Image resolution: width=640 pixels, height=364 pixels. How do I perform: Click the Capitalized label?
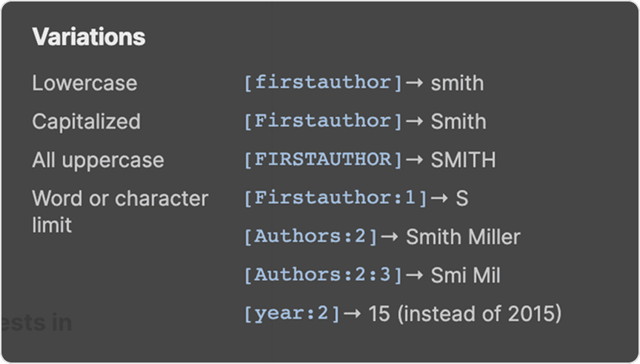pyautogui.click(x=86, y=121)
